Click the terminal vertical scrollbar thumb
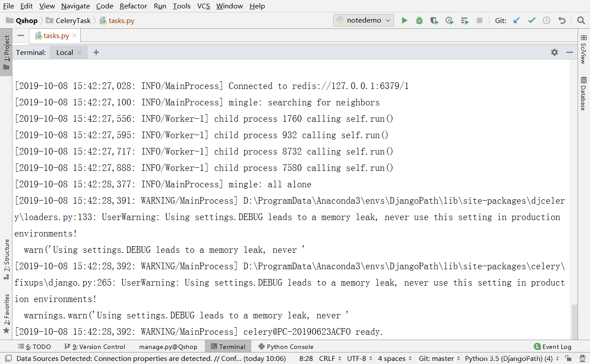The height and width of the screenshot is (364, 590). click(574, 321)
